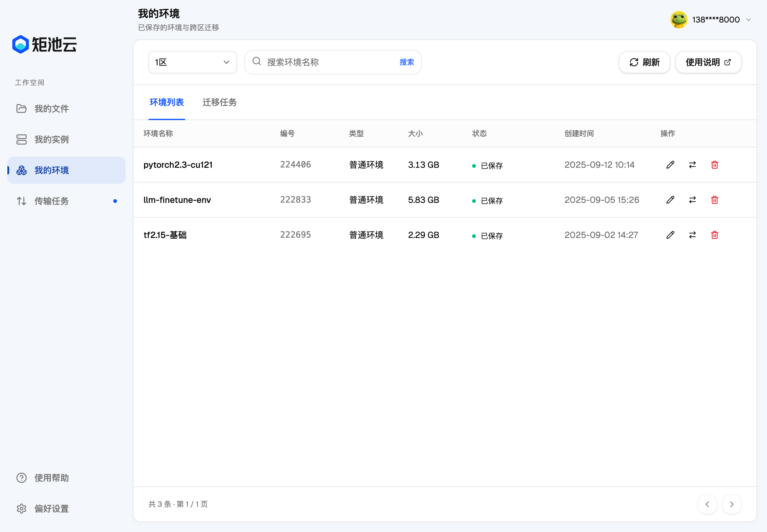This screenshot has width=767, height=532.
Task: Open 我的实例 in sidebar
Action: pyautogui.click(x=66, y=139)
